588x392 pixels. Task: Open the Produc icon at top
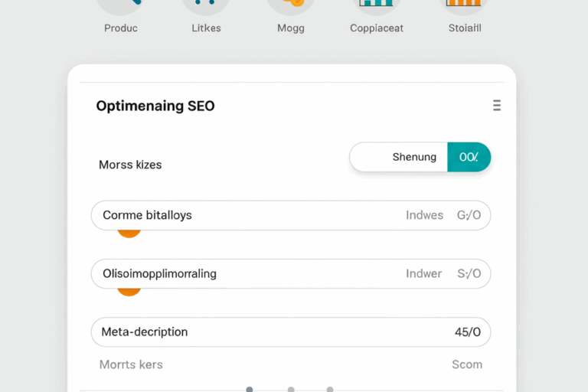121,6
